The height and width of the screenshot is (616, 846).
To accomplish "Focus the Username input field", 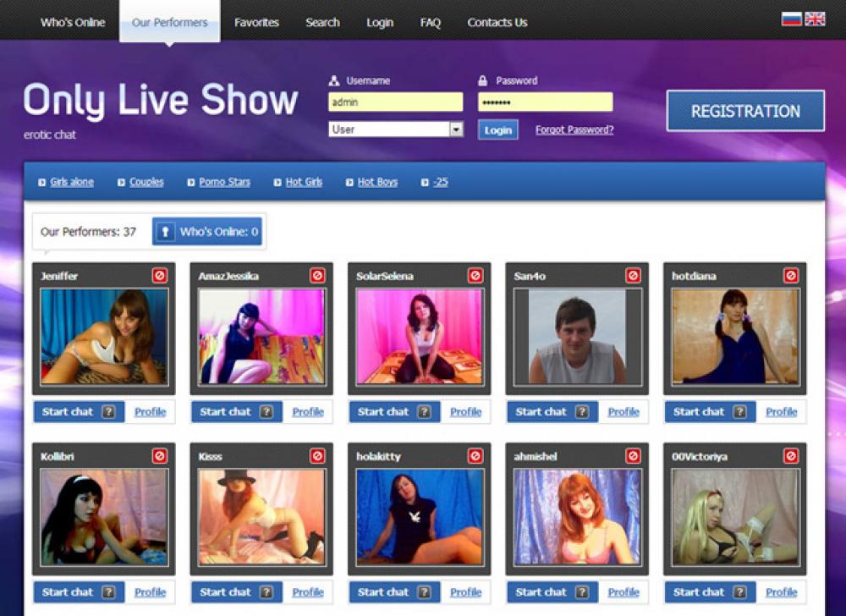I will click(395, 102).
